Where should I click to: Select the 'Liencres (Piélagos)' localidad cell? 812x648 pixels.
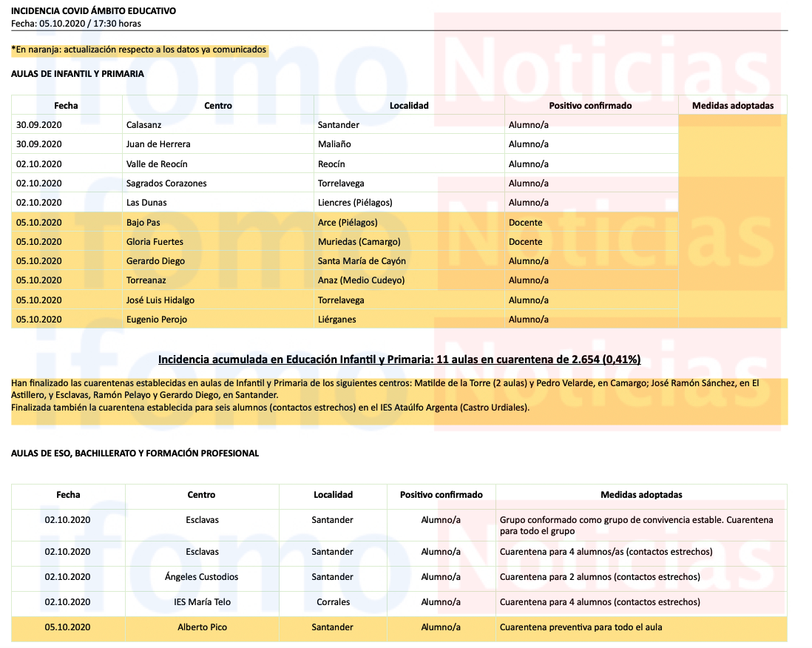[355, 203]
